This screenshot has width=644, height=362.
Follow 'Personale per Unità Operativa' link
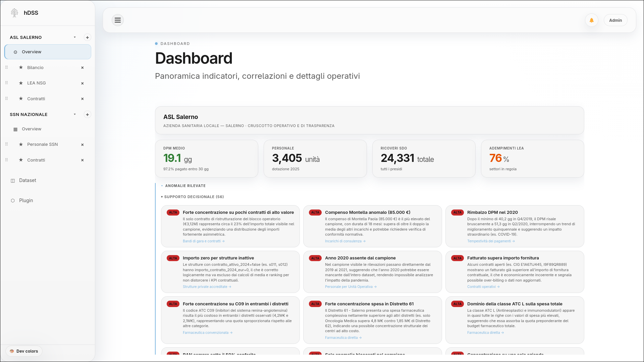click(x=351, y=287)
